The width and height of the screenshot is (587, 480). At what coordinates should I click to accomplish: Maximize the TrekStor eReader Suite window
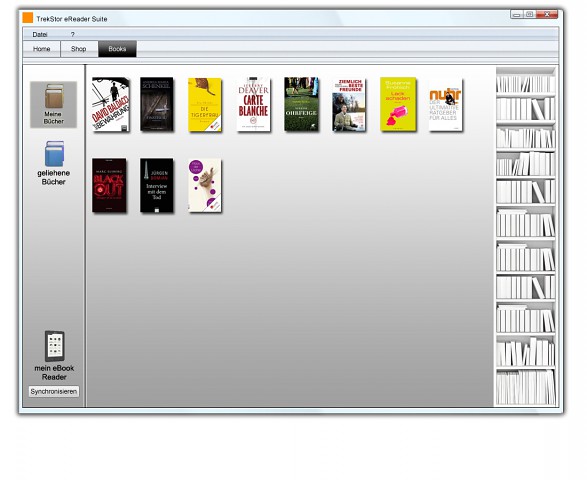pos(529,15)
